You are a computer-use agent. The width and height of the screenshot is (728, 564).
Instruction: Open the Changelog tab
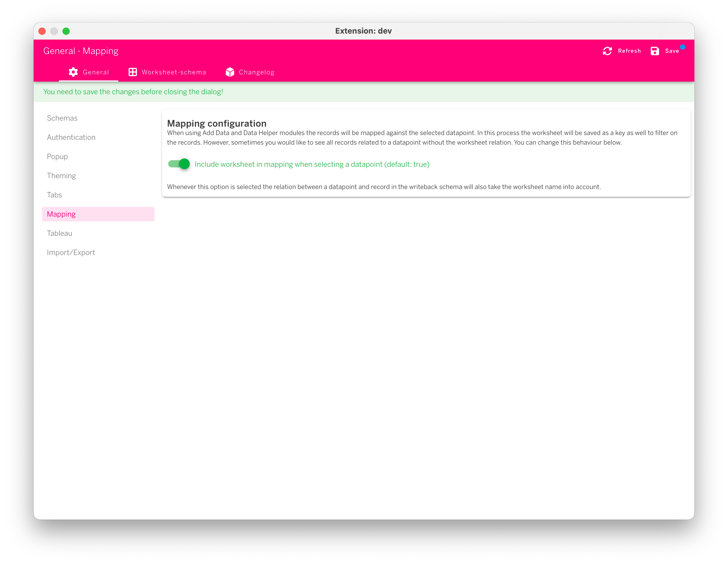point(256,72)
